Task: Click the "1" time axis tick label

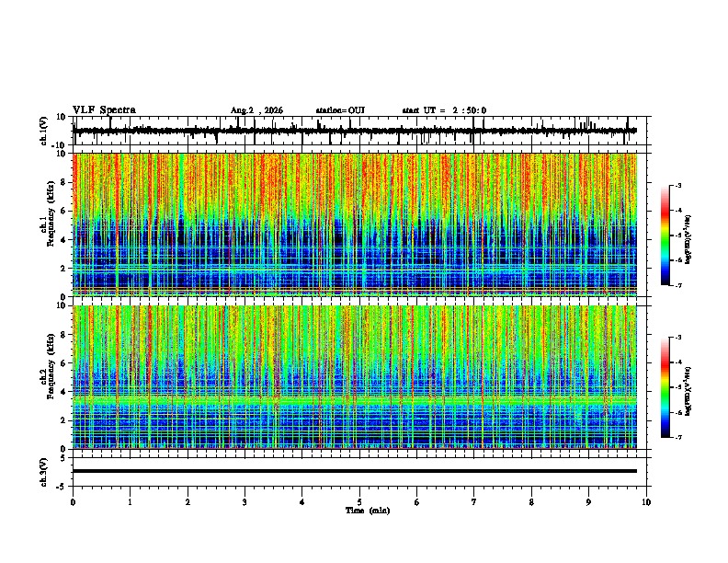Action: click(x=130, y=502)
